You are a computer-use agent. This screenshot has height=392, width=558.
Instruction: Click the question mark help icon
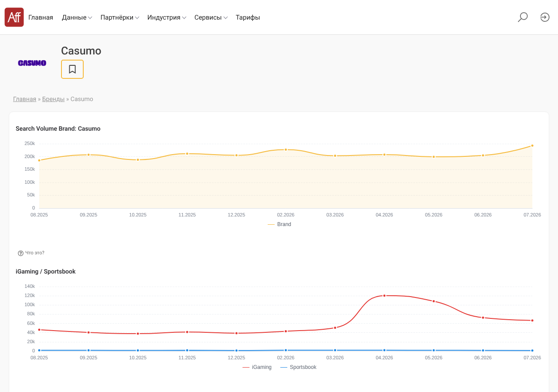(20, 253)
